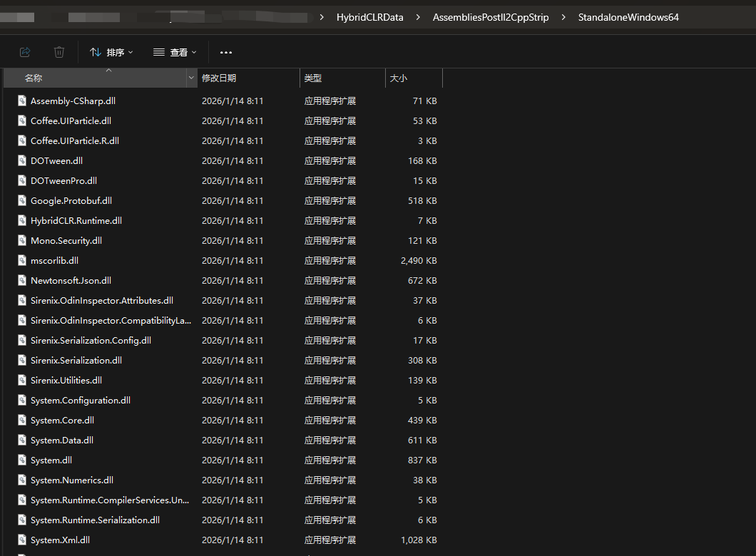Select file name mscorlib.dll
756x556 pixels.
pyautogui.click(x=54, y=260)
